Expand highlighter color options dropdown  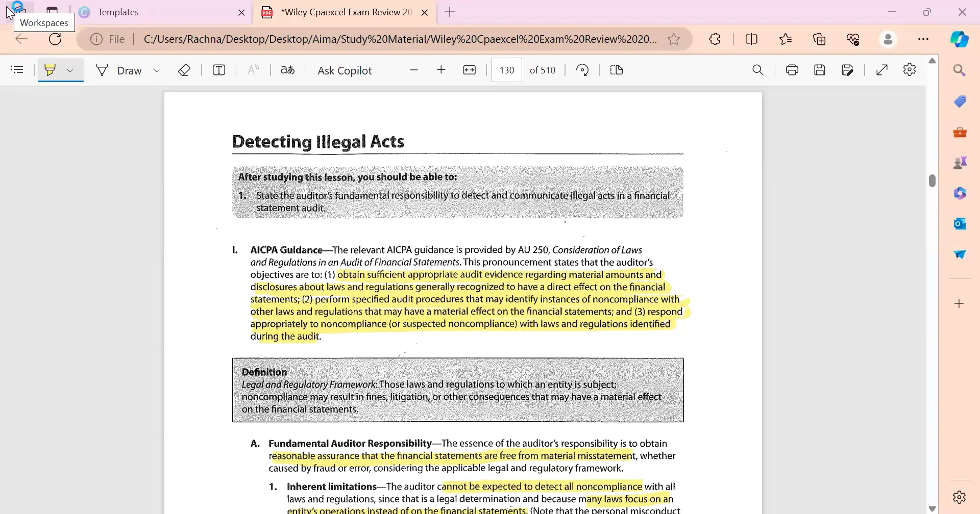(x=70, y=70)
